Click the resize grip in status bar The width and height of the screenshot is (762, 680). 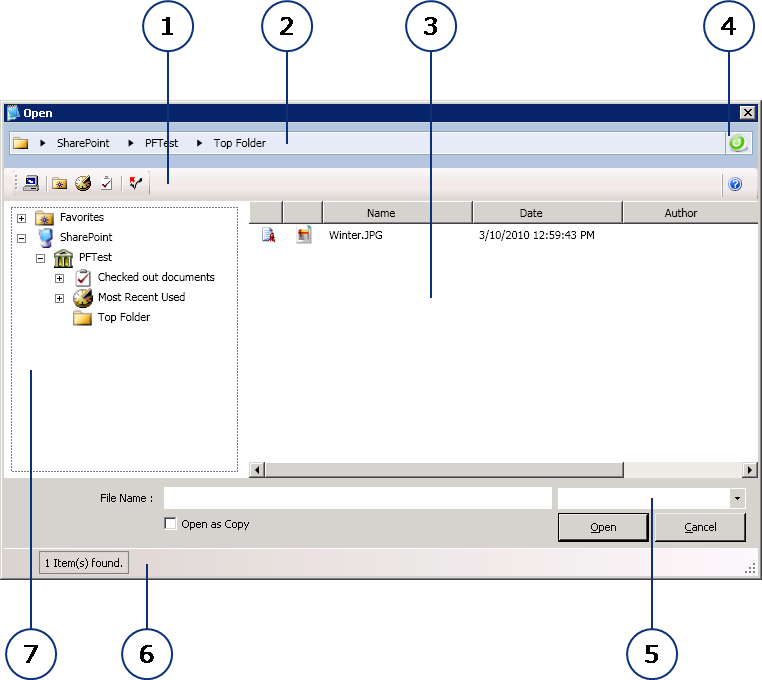point(750,568)
